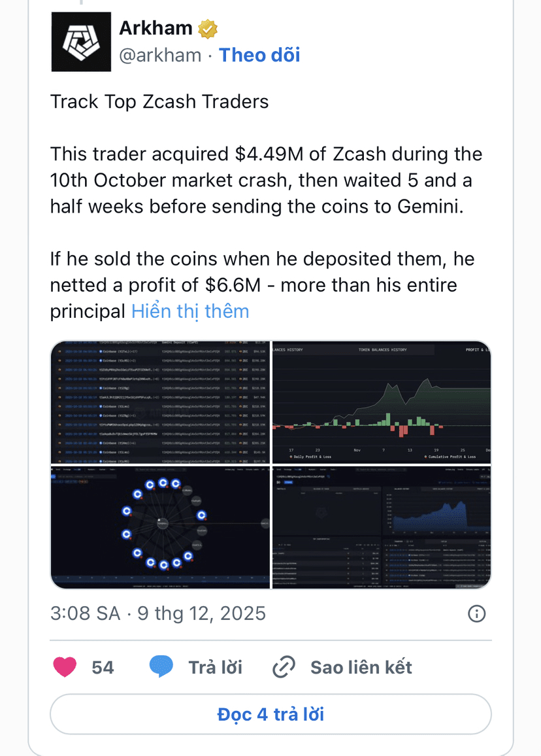Viewport: 541px width, 756px height.
Task: Open the Arkham display name
Action: click(x=156, y=28)
